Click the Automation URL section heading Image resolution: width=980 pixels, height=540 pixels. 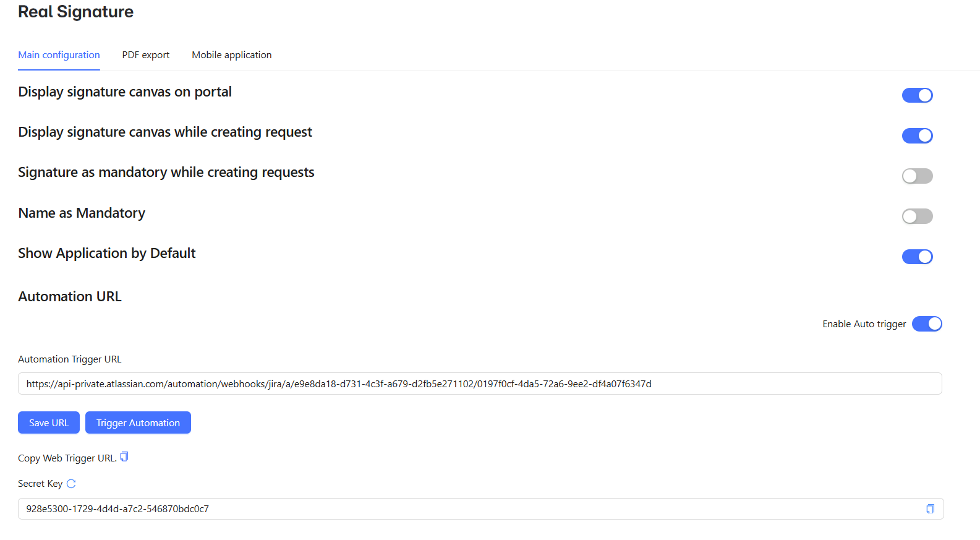coord(70,297)
